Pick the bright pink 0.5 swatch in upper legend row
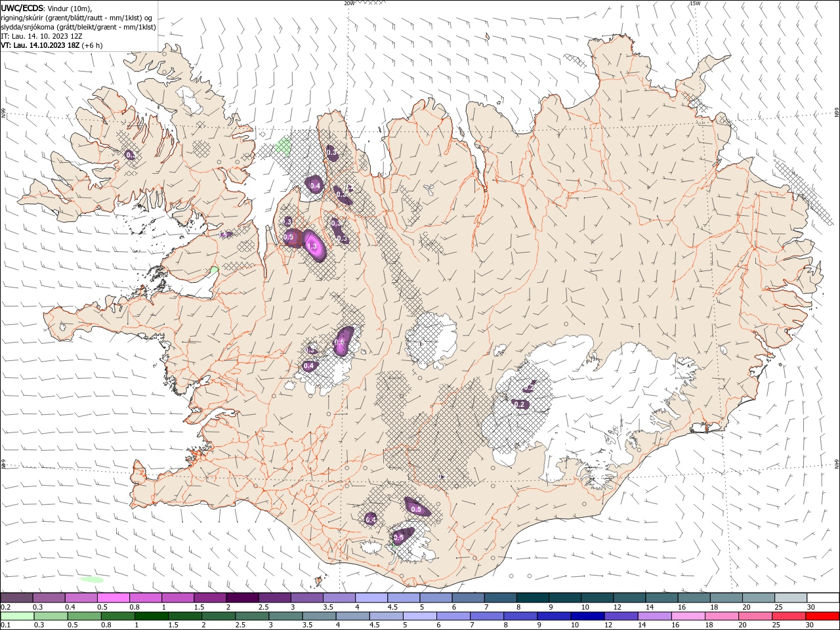Viewport: 840px width, 630px height. (113, 598)
